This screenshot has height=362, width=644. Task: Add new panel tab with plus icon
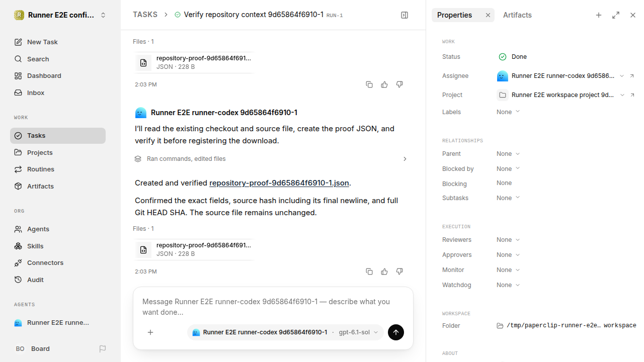599,15
